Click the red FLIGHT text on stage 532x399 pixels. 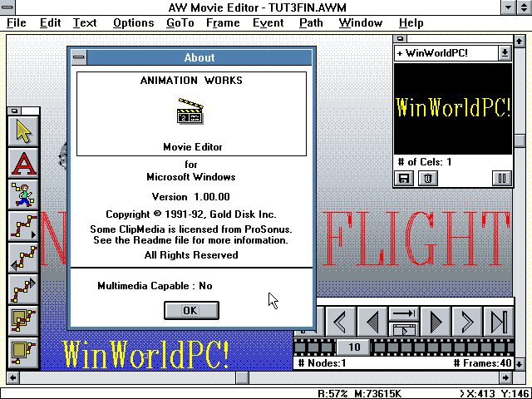416,239
